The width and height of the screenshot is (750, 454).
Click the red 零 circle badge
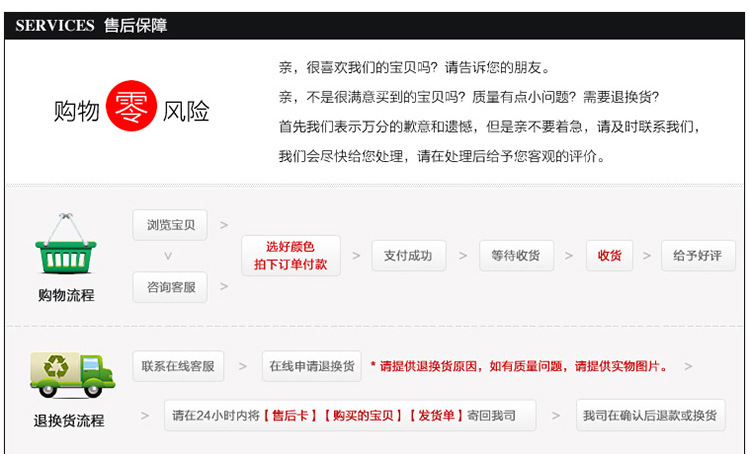131,106
